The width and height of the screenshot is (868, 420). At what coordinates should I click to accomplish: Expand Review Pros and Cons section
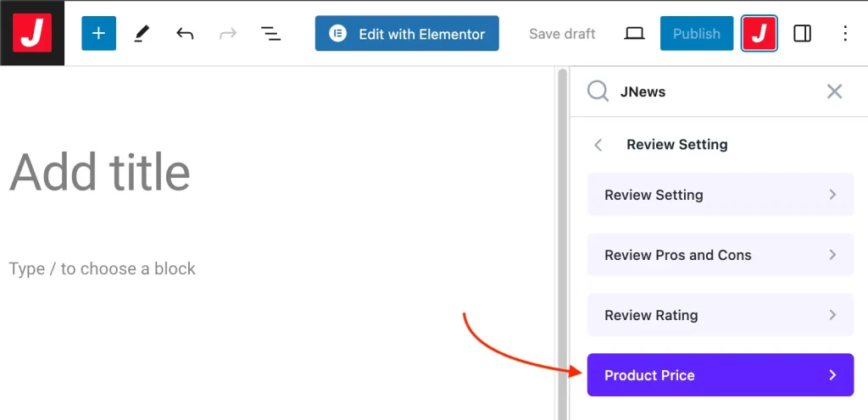click(x=720, y=255)
